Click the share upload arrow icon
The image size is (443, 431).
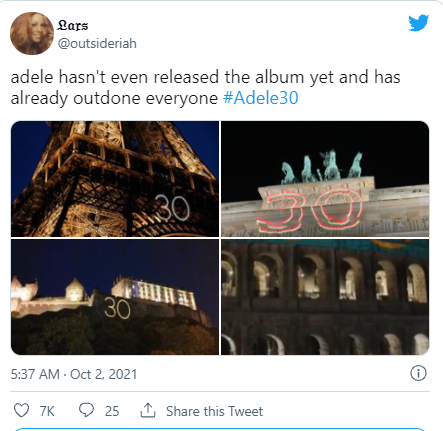[x=148, y=410]
